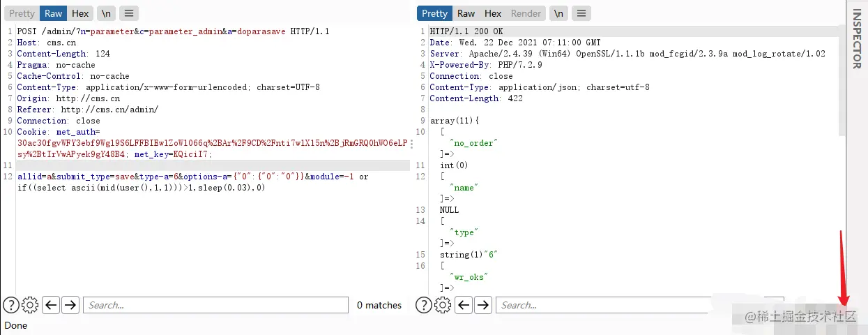Click the "no_order" key in response
Image resolution: width=868 pixels, height=335 pixels.
click(473, 143)
